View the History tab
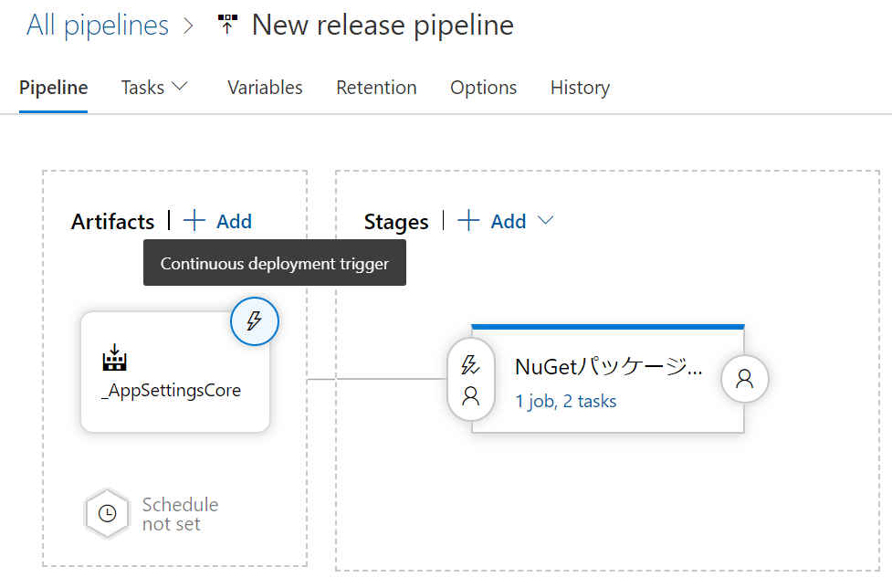The image size is (892, 588). 580,88
